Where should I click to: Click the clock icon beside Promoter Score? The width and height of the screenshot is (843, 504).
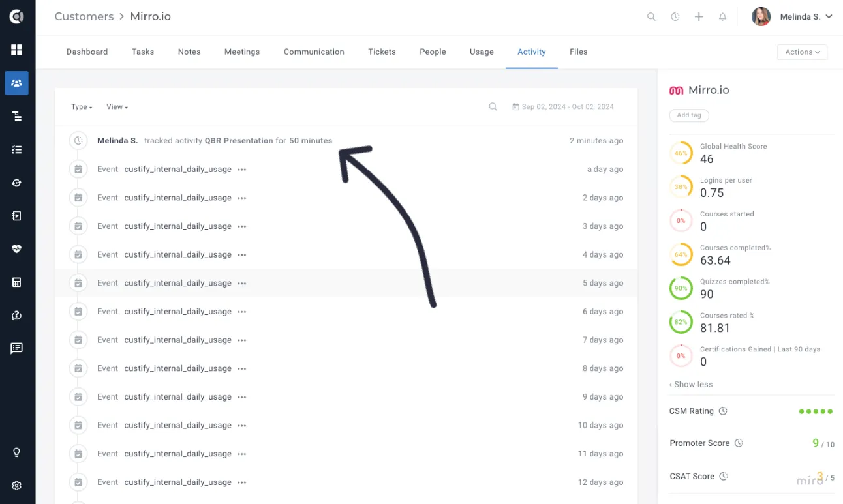(x=739, y=443)
